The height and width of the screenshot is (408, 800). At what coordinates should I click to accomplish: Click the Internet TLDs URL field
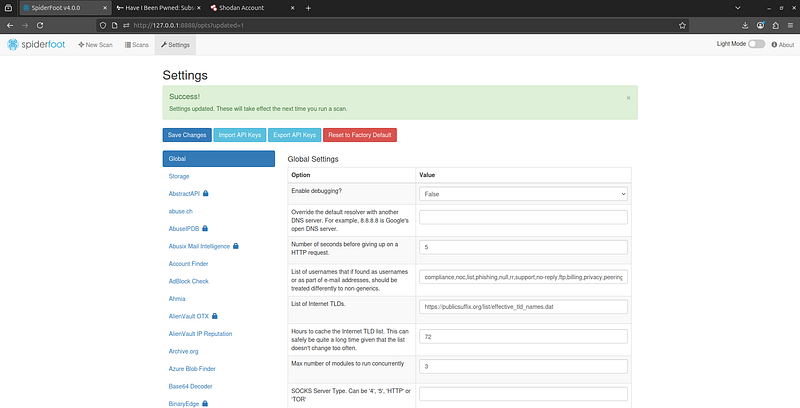click(x=523, y=307)
